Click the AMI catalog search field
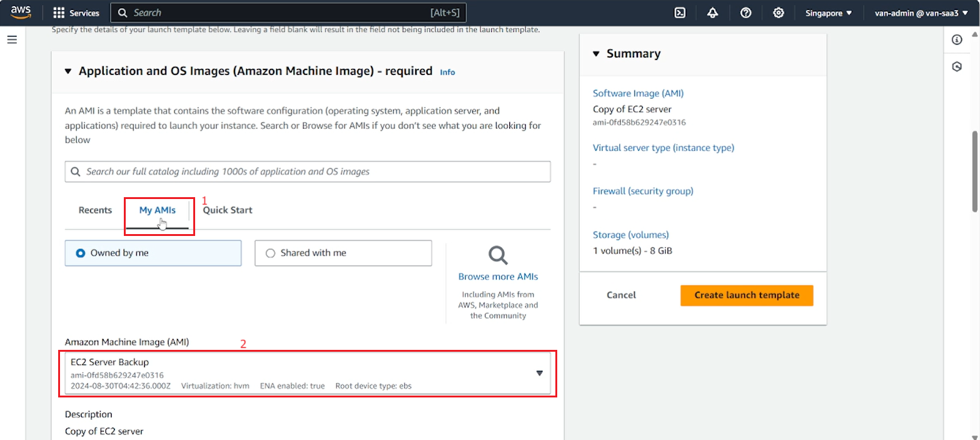980x440 pixels. coord(308,171)
